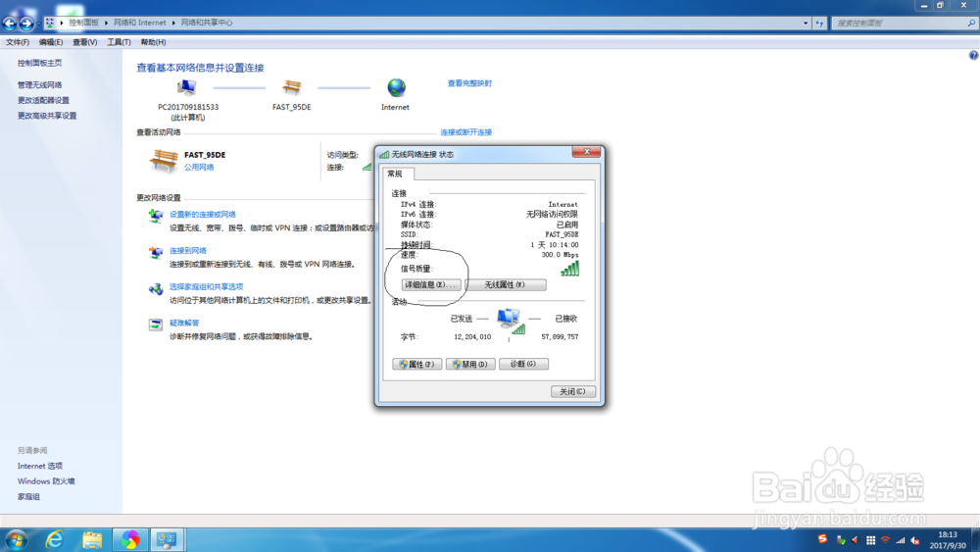This screenshot has width=980, height=552.
Task: Click the orange Wi-Fi tray icon
Action: [885, 540]
